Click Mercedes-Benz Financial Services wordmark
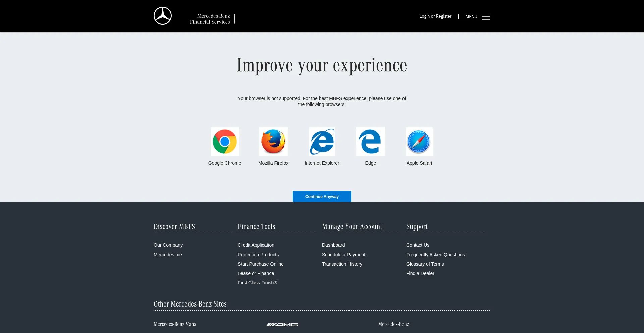The height and width of the screenshot is (333, 644). click(x=210, y=19)
